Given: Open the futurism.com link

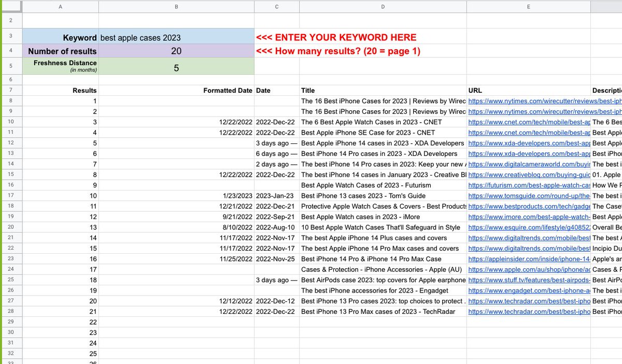Looking at the screenshot, I should (x=529, y=185).
